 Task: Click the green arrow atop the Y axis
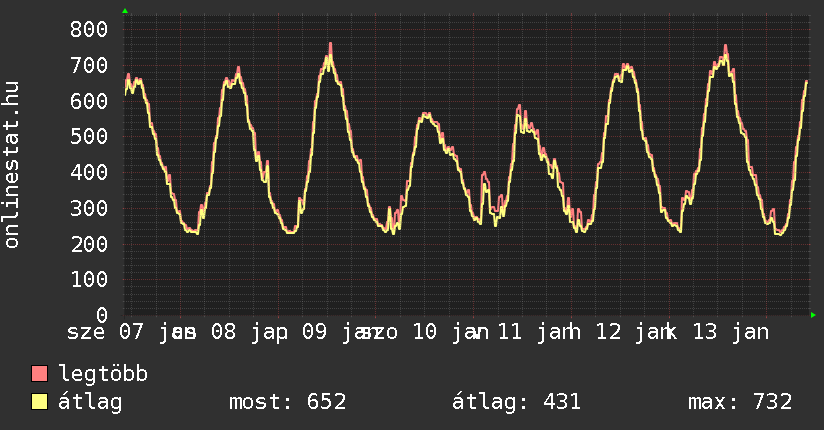point(125,11)
